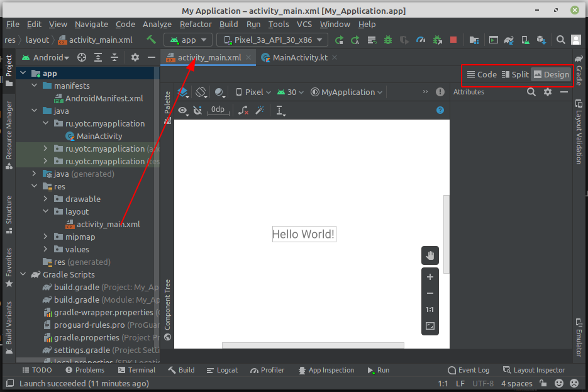This screenshot has height=392, width=588.
Task: Expand the drawable folder in tree
Action: click(x=45, y=199)
